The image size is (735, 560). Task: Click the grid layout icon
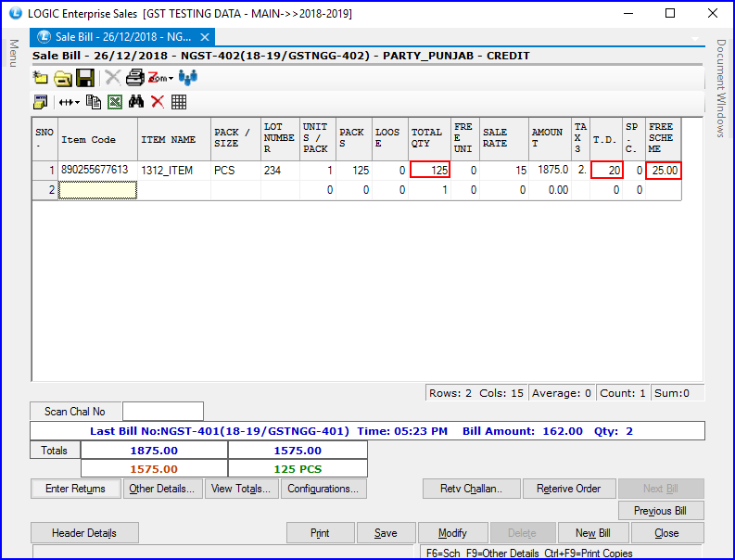tap(179, 102)
